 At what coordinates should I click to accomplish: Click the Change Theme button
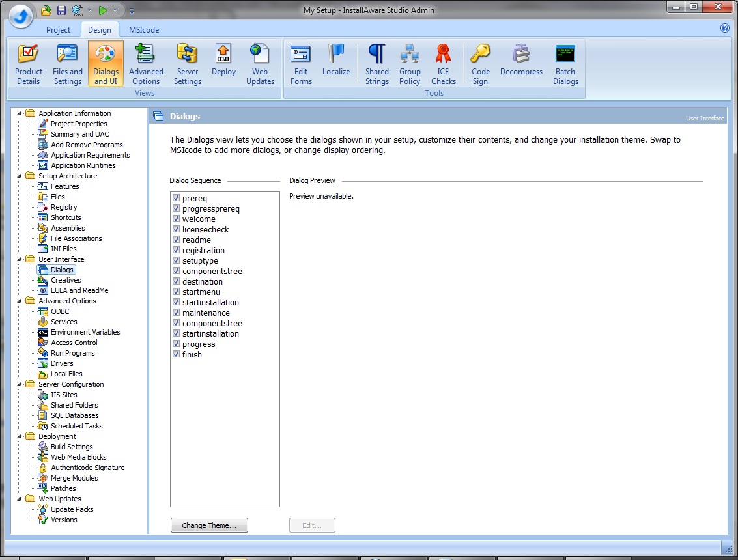pos(209,525)
